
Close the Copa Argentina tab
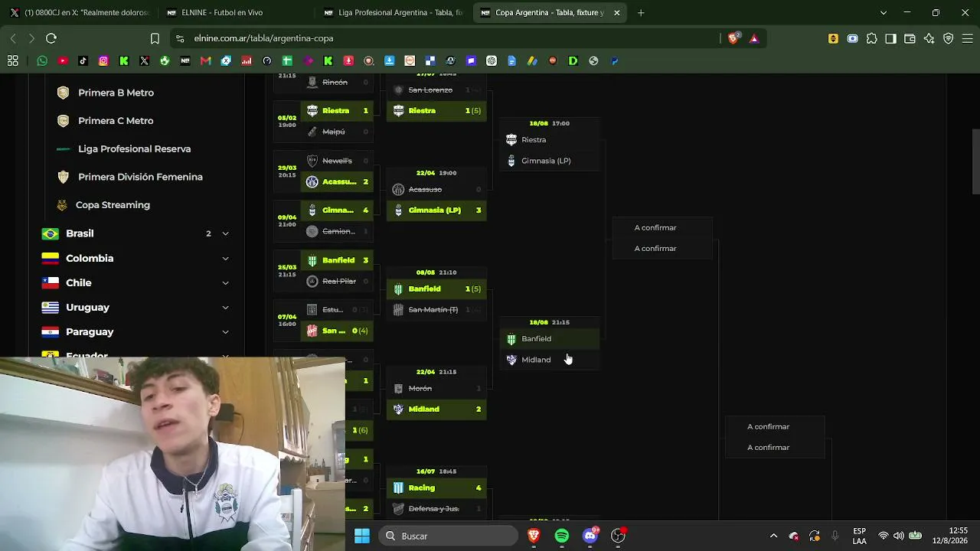pyautogui.click(x=616, y=12)
